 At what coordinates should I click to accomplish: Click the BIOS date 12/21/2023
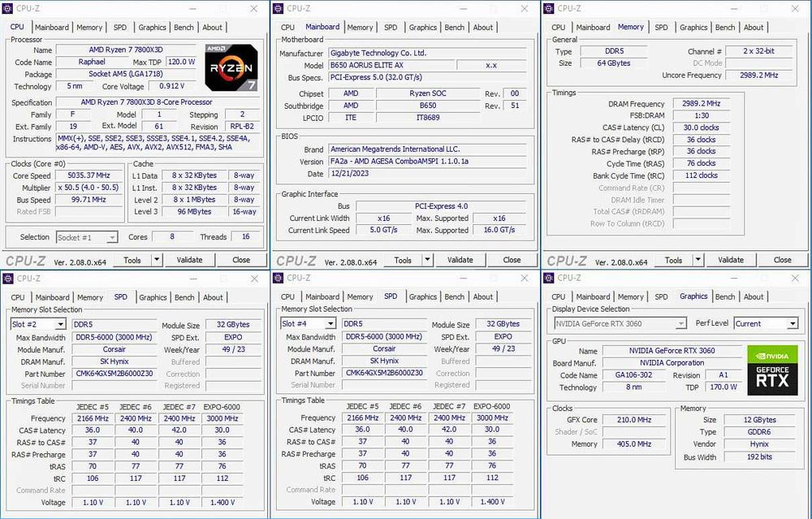[428, 174]
